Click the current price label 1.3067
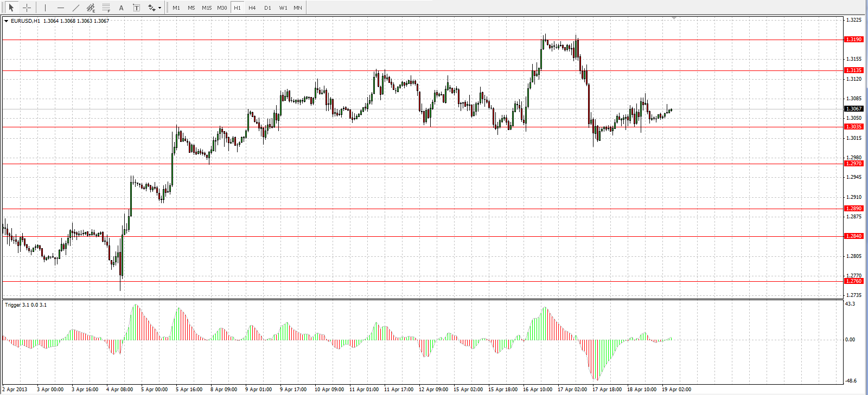The image size is (868, 395). (854, 109)
